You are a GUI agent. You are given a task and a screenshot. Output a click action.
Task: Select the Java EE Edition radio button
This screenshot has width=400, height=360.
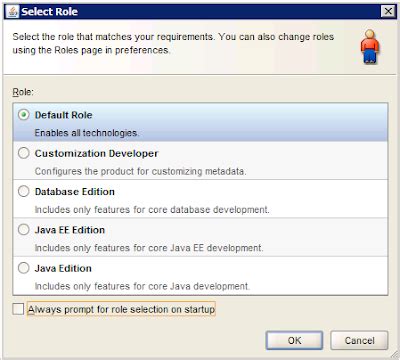(23, 230)
